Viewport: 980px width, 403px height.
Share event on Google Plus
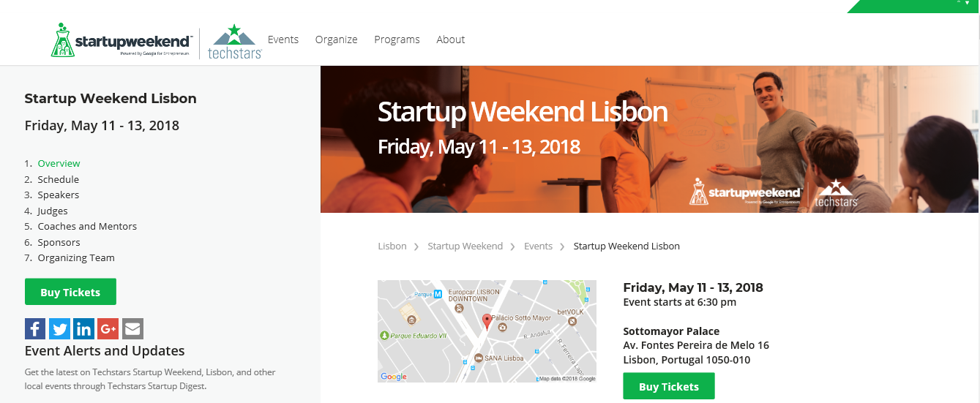pyautogui.click(x=108, y=328)
